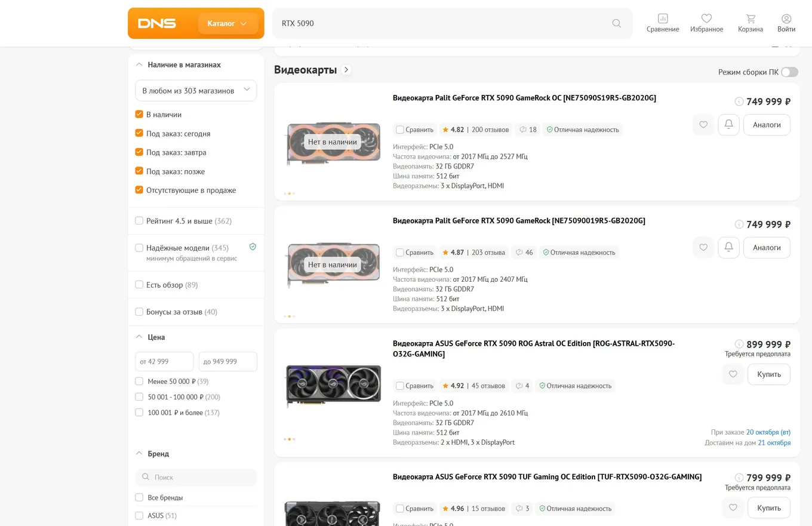Screen dimensions: 812x526
Task: Click Аналоги for Palit GameRock OC
Action: tap(767, 125)
